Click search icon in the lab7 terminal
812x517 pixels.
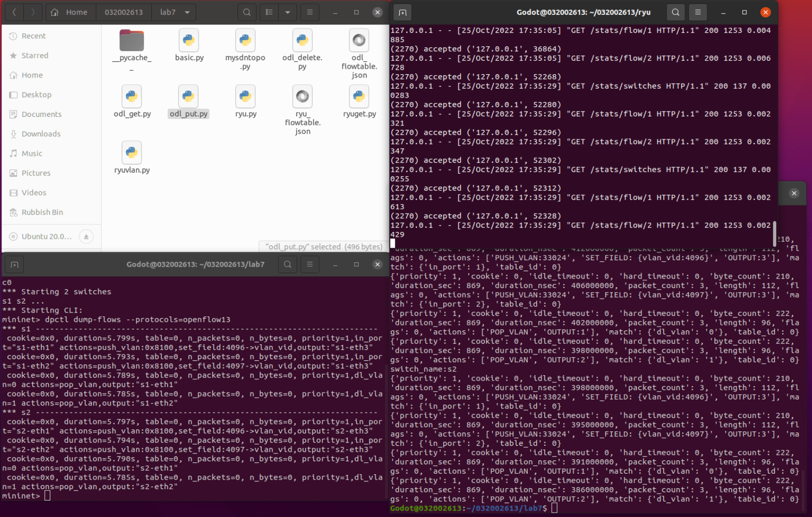(x=288, y=265)
